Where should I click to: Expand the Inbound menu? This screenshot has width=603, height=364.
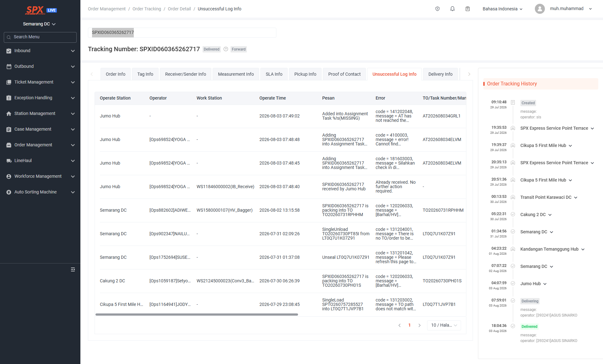73,51
